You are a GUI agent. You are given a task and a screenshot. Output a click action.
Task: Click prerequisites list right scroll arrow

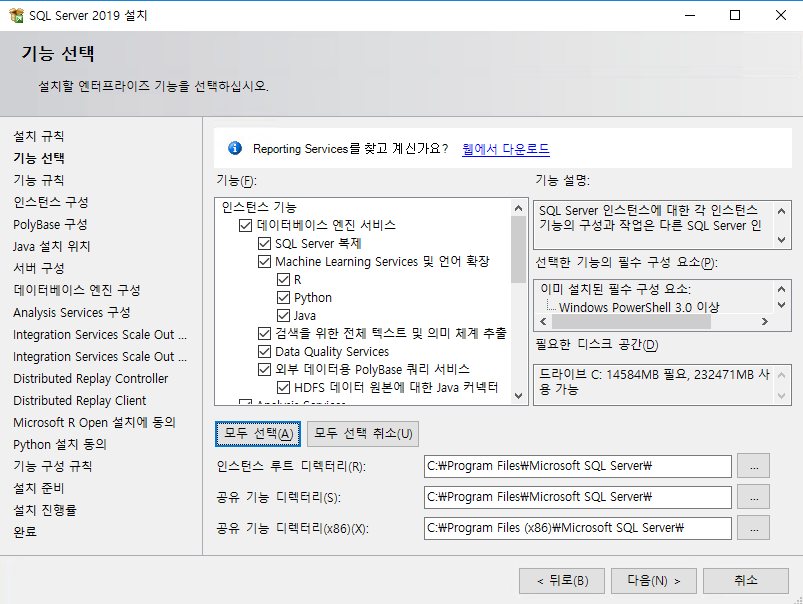765,322
